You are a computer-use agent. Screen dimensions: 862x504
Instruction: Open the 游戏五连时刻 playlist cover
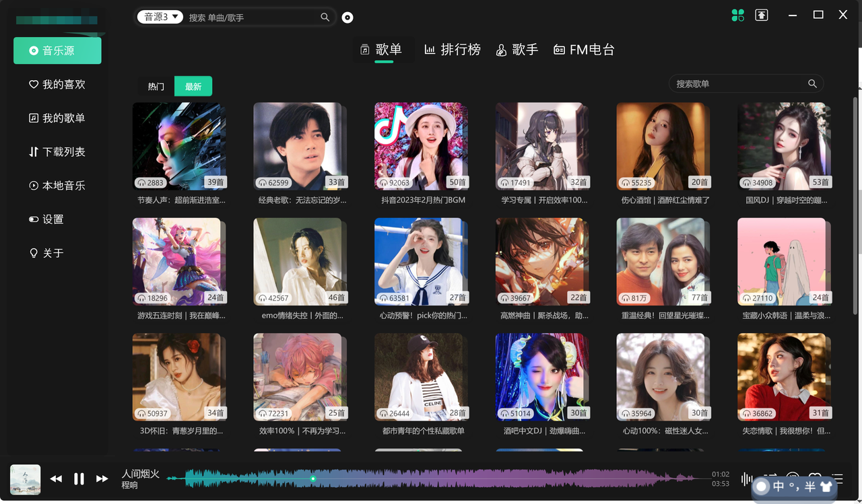tap(179, 262)
